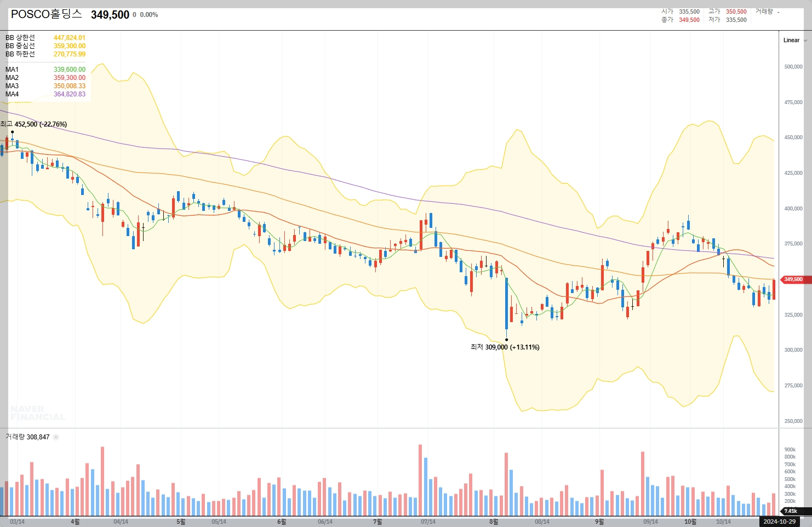Click the 2024-10-29 date label
This screenshot has height=527, width=812.
(779, 522)
